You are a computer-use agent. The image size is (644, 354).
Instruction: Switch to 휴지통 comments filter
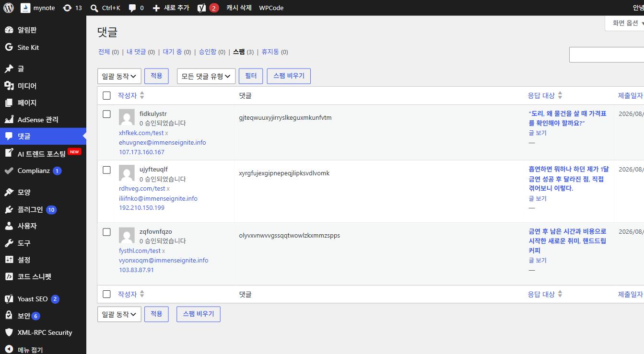270,52
